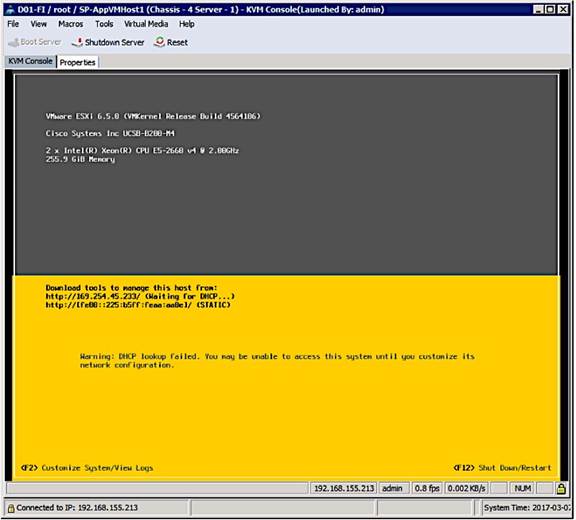Click the F12 Shut Down/Restart option
576x520 pixels.
(x=503, y=468)
